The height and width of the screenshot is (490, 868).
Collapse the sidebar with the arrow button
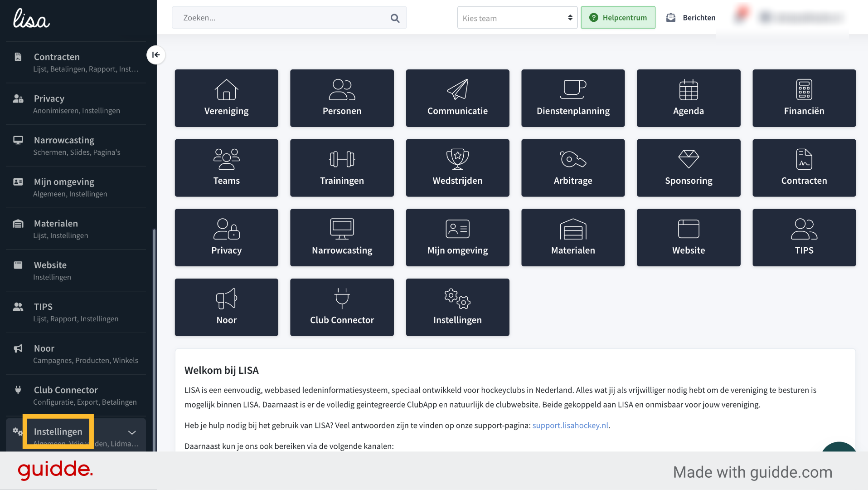tap(156, 55)
